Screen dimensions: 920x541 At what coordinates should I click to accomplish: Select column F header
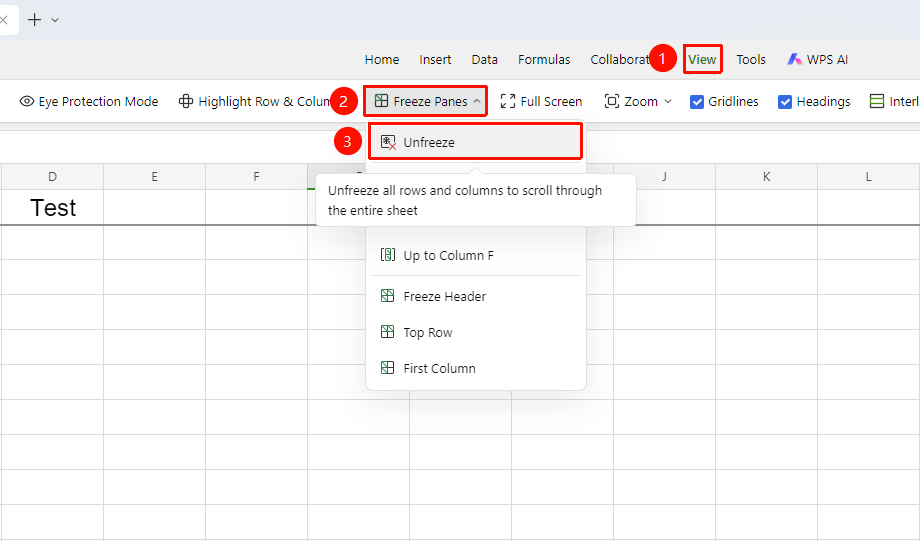pyautogui.click(x=256, y=177)
